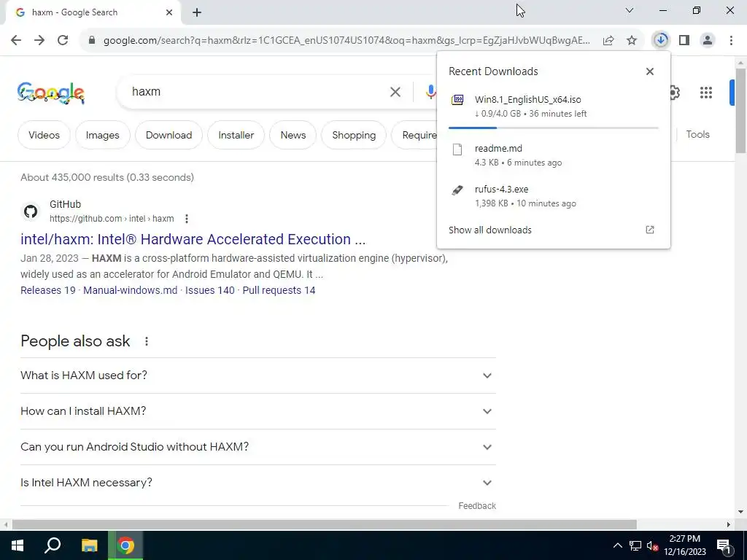This screenshot has width=747, height=560.
Task: Open the Manual-windows.md sublink
Action: click(130, 290)
